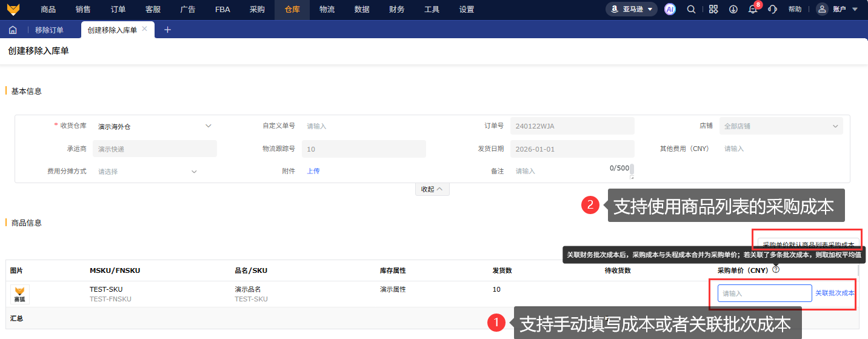Click the help icon beside 采购单价

point(776,270)
